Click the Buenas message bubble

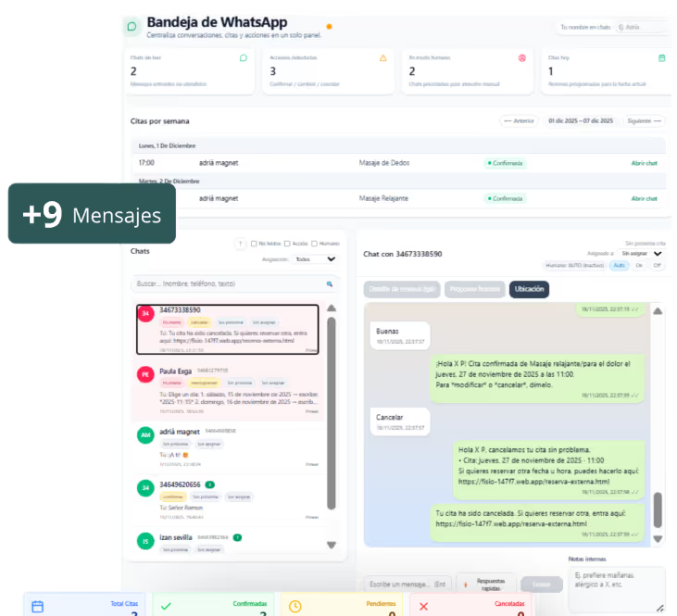pyautogui.click(x=400, y=335)
